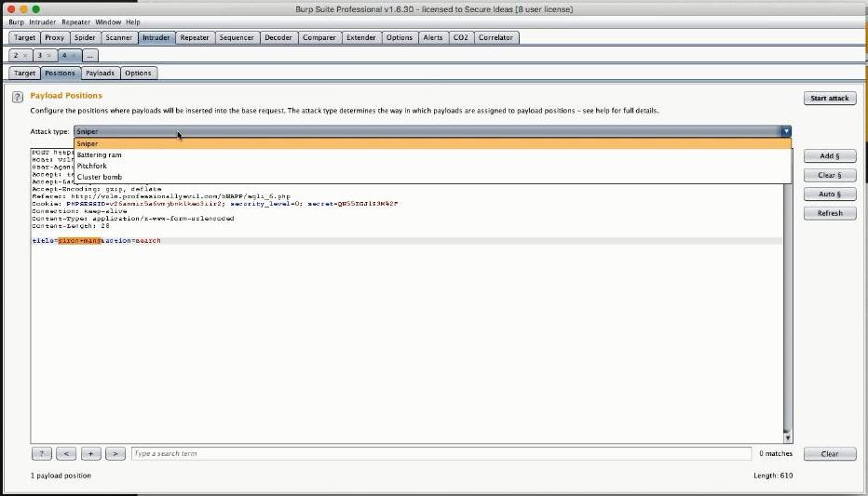
Task: Switch to the top-level Options tab
Action: [400, 37]
